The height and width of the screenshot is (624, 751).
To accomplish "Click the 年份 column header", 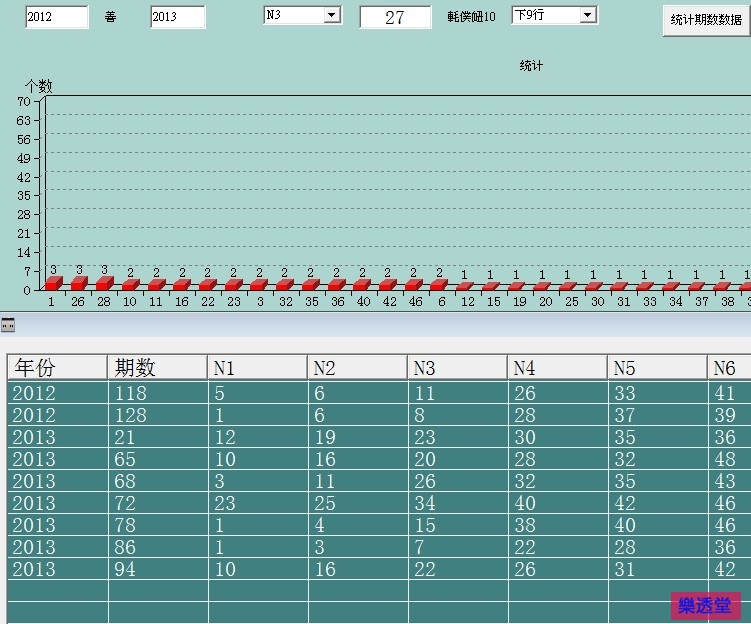I will pos(57,367).
